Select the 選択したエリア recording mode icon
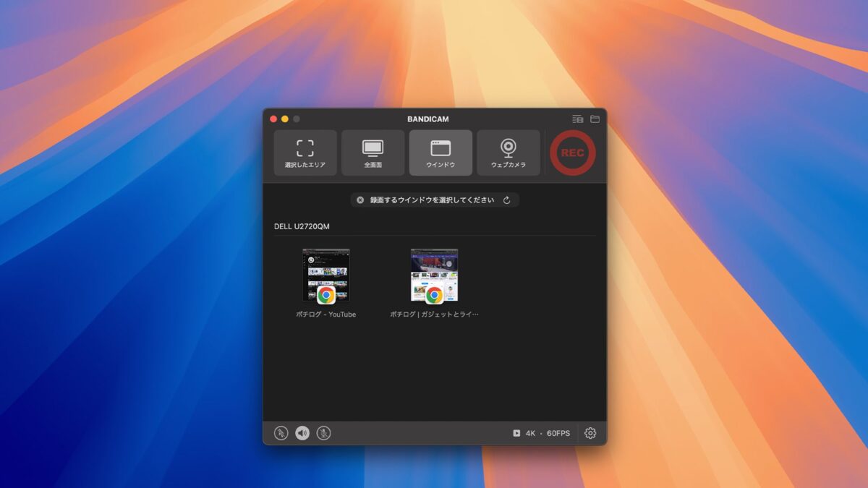Image resolution: width=868 pixels, height=488 pixels. [305, 153]
